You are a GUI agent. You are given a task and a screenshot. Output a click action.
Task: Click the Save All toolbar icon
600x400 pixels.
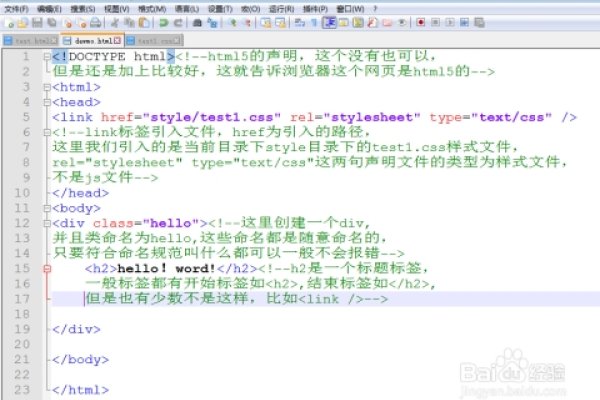(52, 23)
